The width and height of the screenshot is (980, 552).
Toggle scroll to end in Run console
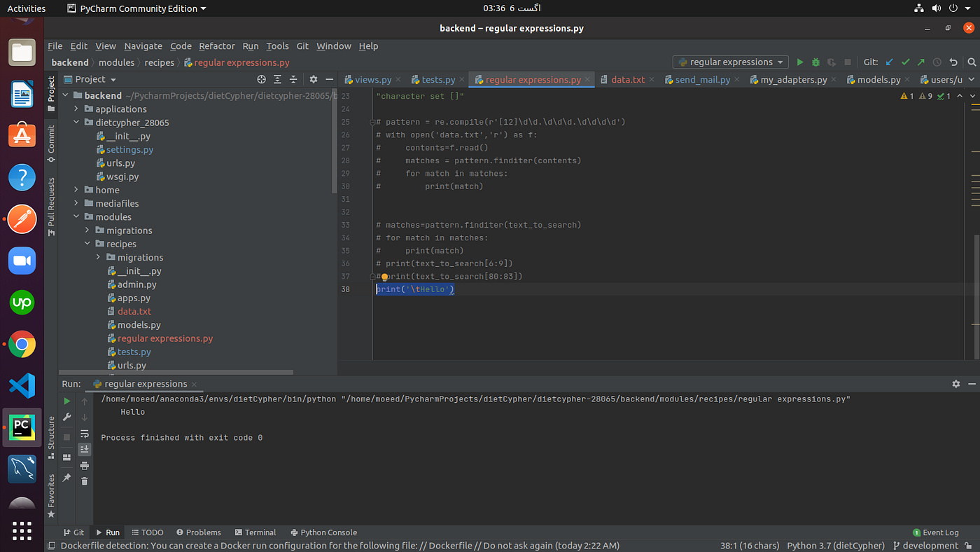[x=85, y=449]
